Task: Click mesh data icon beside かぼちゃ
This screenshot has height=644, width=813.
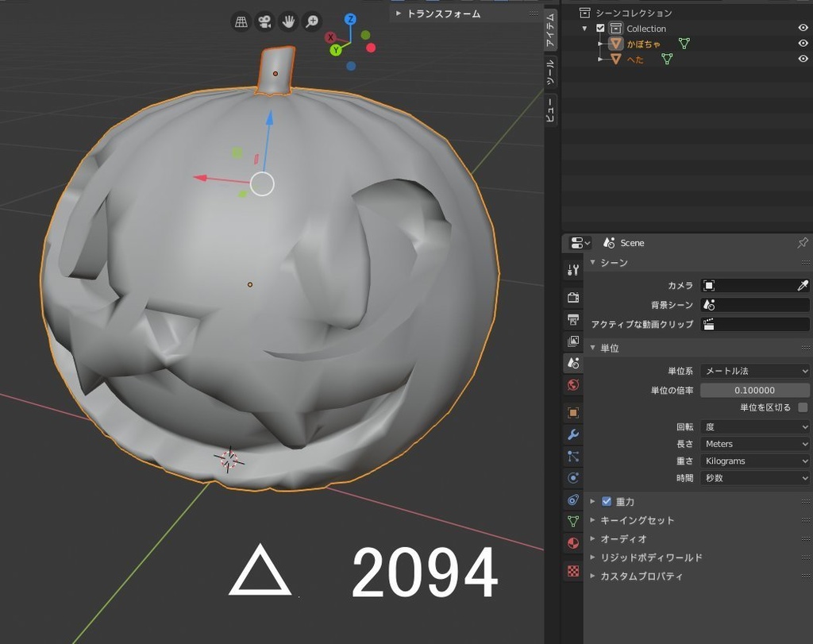Action: [684, 44]
